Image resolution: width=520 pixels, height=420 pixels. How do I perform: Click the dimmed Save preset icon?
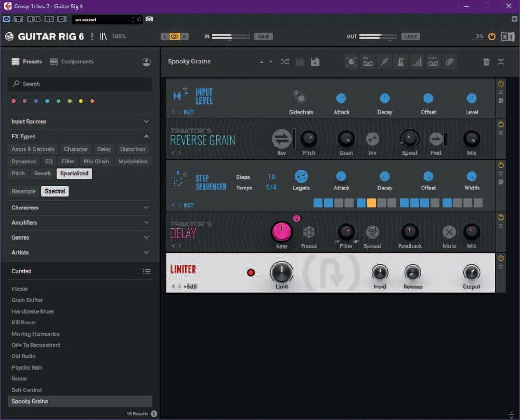pos(300,62)
